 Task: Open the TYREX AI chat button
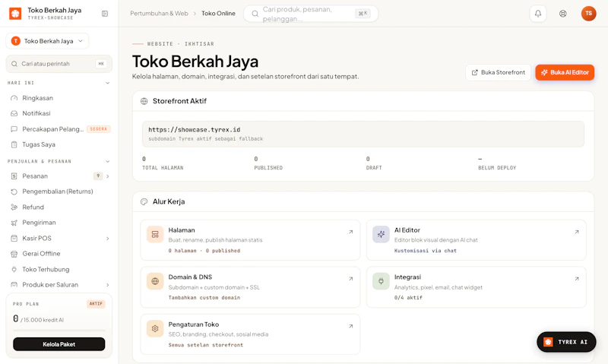(566, 342)
